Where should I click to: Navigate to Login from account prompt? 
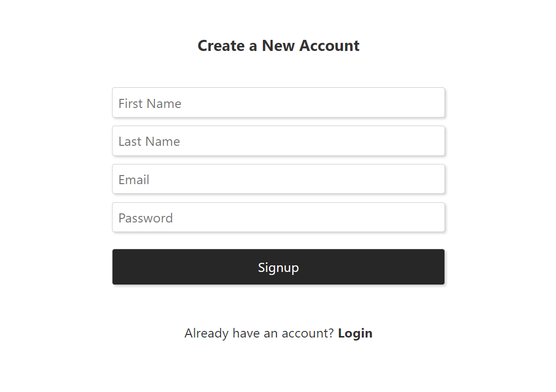click(x=355, y=333)
